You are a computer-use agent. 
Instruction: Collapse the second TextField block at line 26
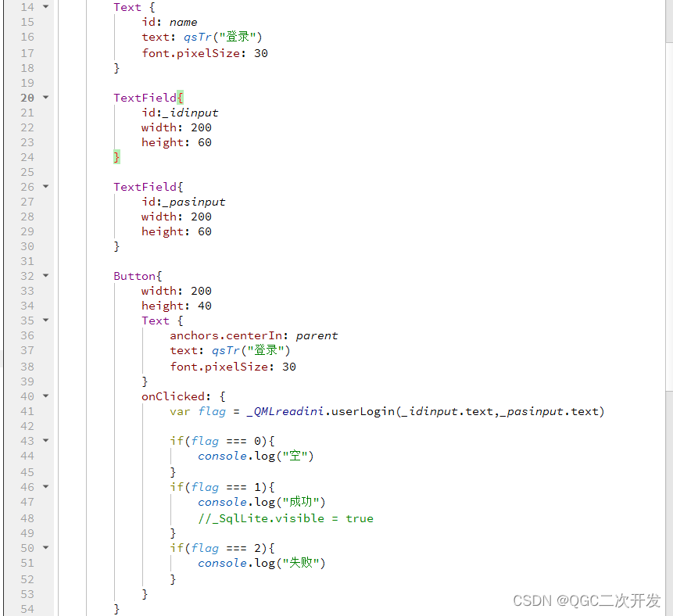click(45, 187)
